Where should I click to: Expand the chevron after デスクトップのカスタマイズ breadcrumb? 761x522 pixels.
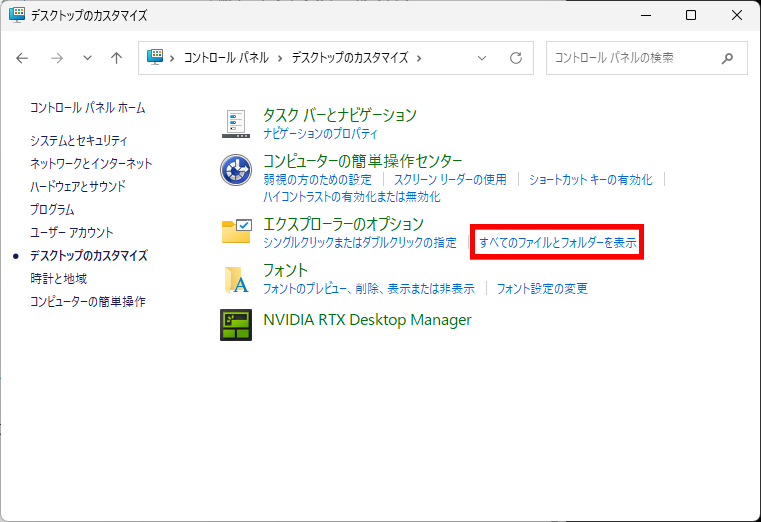coord(419,59)
